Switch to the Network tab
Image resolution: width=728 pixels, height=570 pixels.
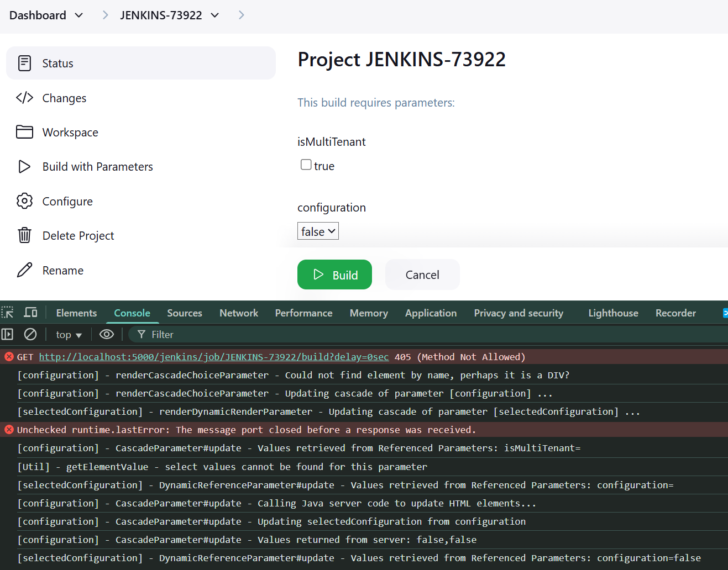pos(238,313)
